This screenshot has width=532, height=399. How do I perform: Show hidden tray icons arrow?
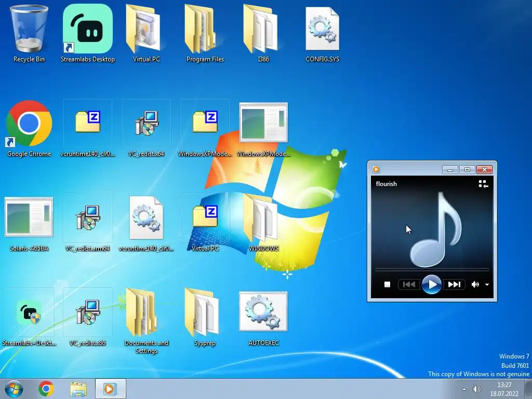[464, 389]
